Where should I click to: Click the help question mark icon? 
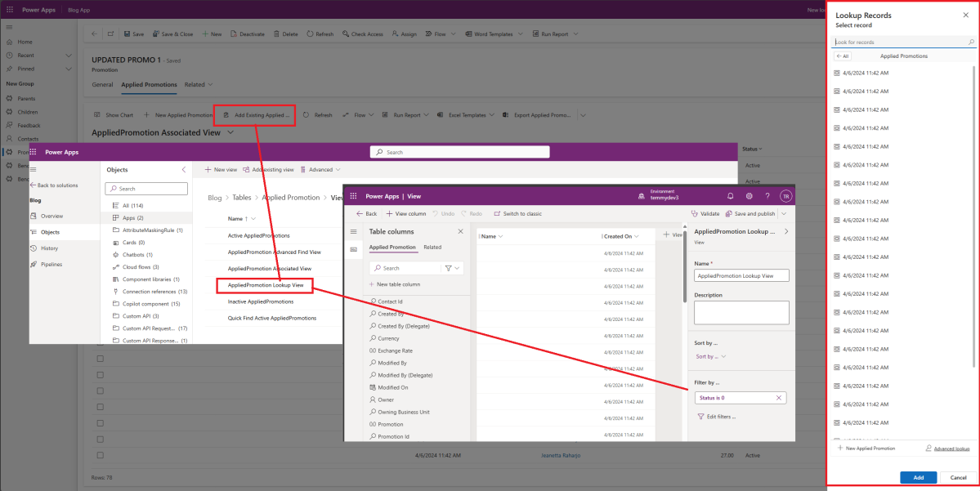[x=767, y=196]
